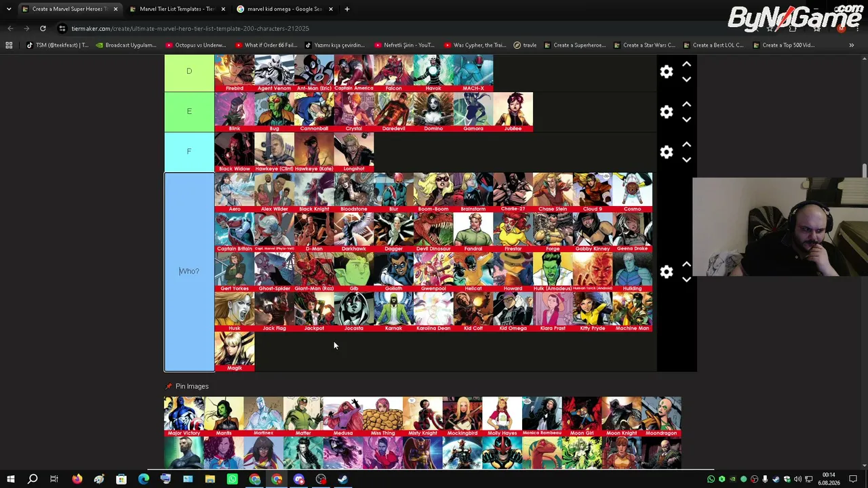
Task: Switch to marvel kid omega Google tab
Action: 285,9
